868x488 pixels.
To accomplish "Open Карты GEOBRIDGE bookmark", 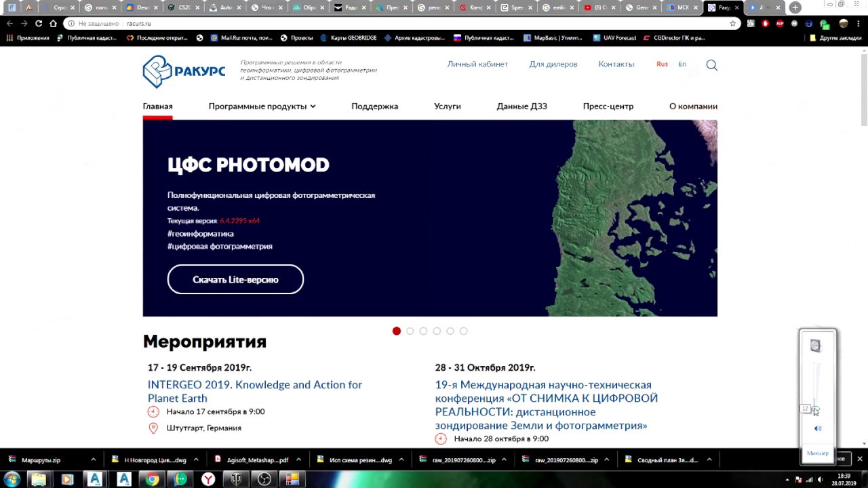I will (x=349, y=38).
